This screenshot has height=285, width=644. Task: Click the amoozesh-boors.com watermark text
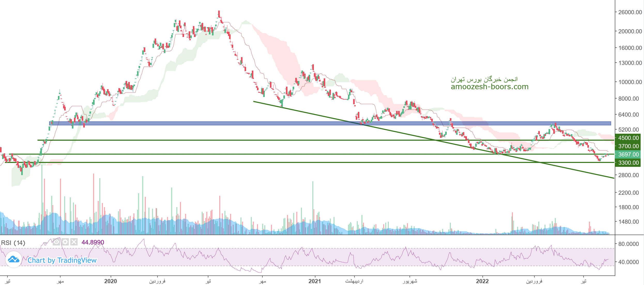tap(489, 87)
